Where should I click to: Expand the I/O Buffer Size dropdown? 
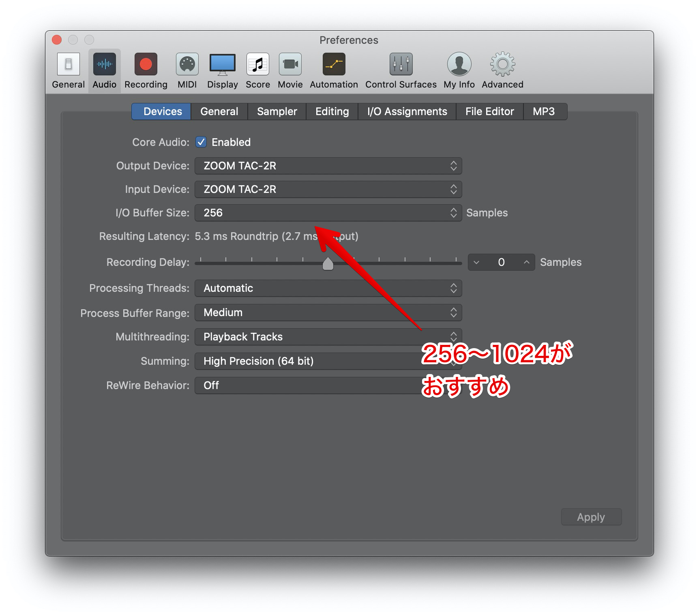[328, 213]
